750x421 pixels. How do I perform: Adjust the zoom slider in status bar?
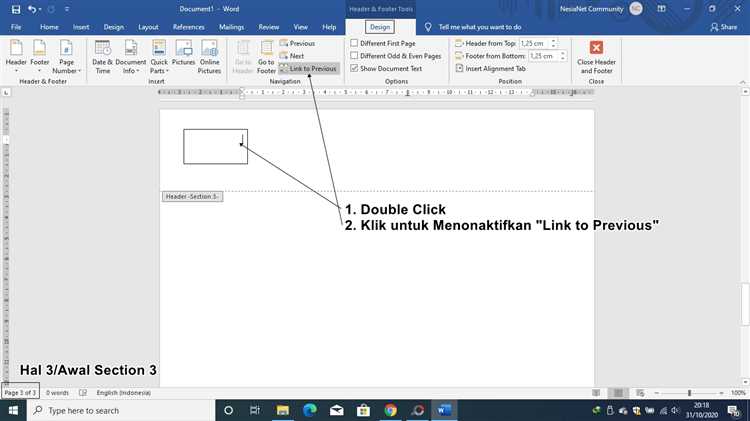click(688, 394)
